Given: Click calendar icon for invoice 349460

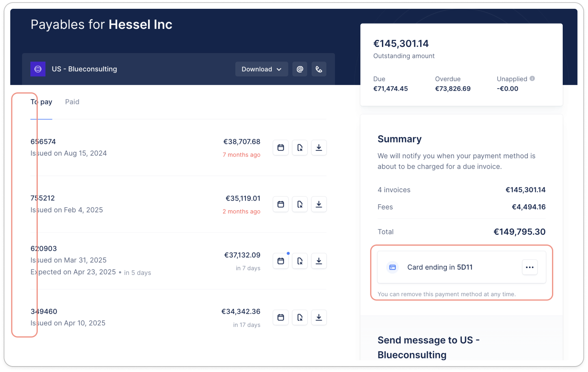Looking at the screenshot, I should (281, 317).
